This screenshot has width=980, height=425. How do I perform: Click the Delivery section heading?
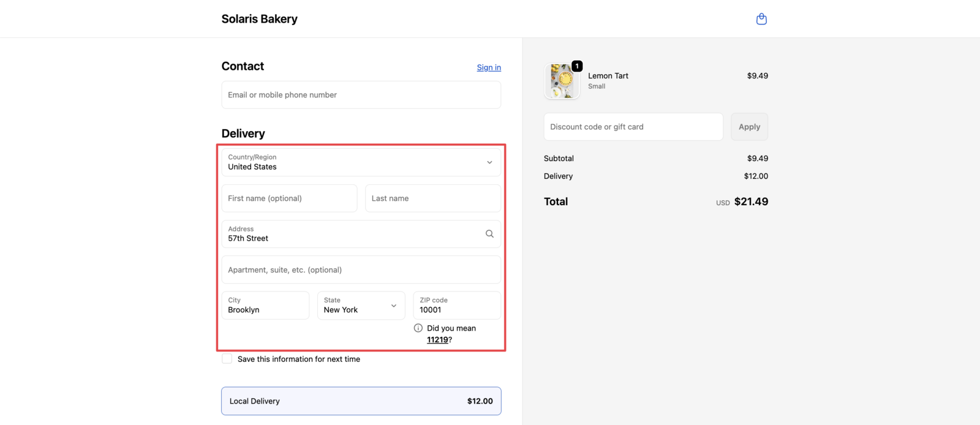pyautogui.click(x=243, y=134)
